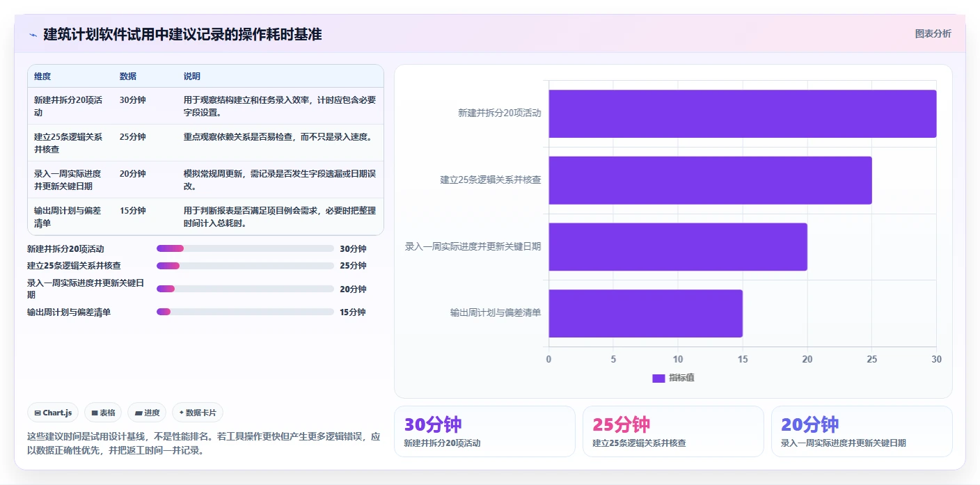The image size is (980, 485).
Task: Click the purple legend swatch for 指标值
Action: coord(658,378)
